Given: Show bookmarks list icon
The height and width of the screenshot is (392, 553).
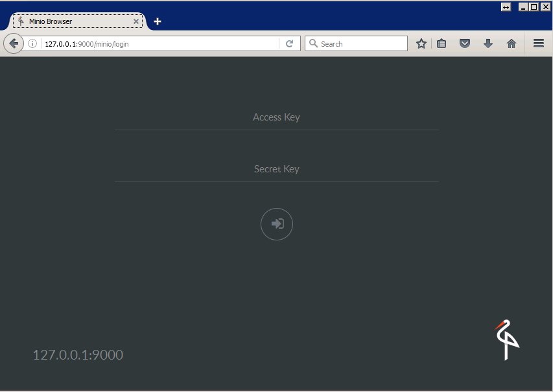Looking at the screenshot, I should (x=441, y=43).
